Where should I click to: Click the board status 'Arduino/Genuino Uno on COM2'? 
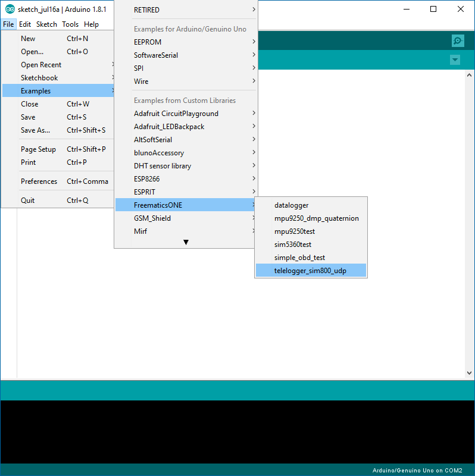(417, 470)
